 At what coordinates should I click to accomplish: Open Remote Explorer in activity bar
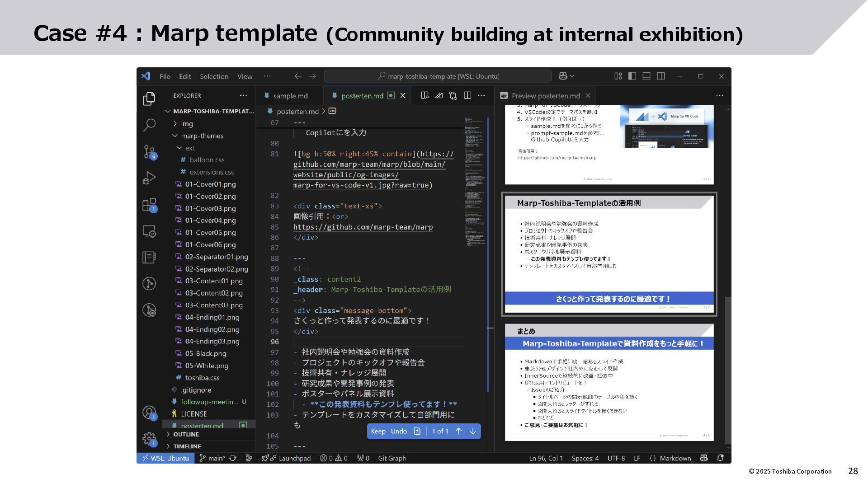[x=149, y=231]
